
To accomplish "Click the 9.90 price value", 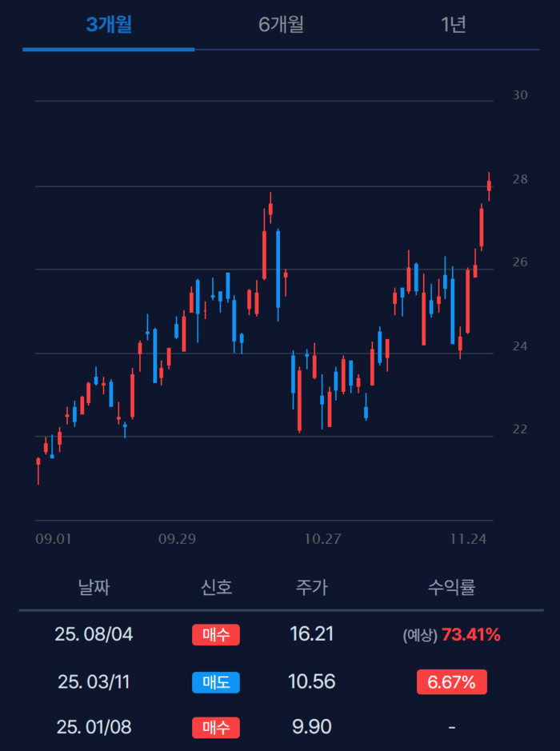I will click(x=311, y=728).
